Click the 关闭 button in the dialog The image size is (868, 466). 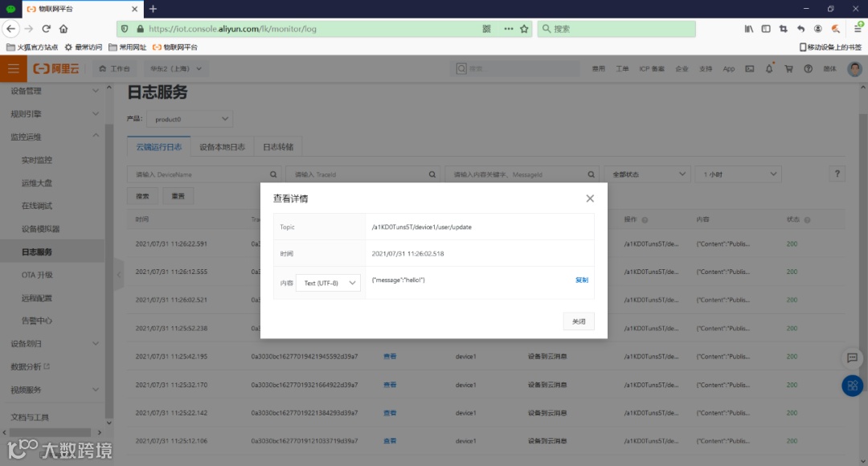(579, 321)
